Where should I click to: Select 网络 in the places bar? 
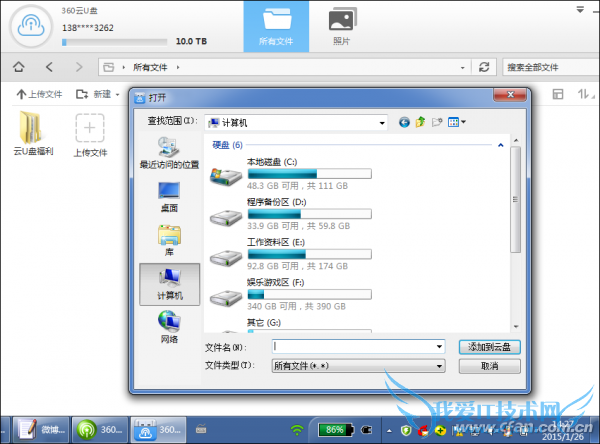[x=169, y=328]
